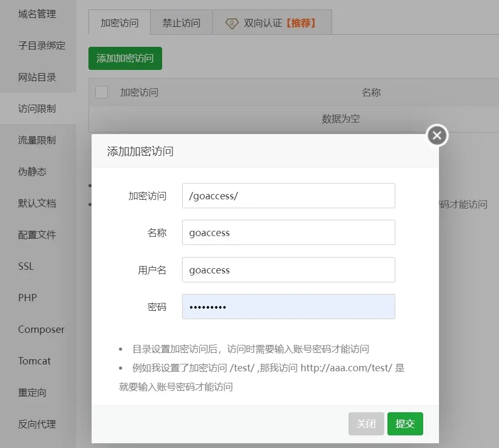Open the Composer section
The image size is (499, 448).
pyautogui.click(x=41, y=330)
